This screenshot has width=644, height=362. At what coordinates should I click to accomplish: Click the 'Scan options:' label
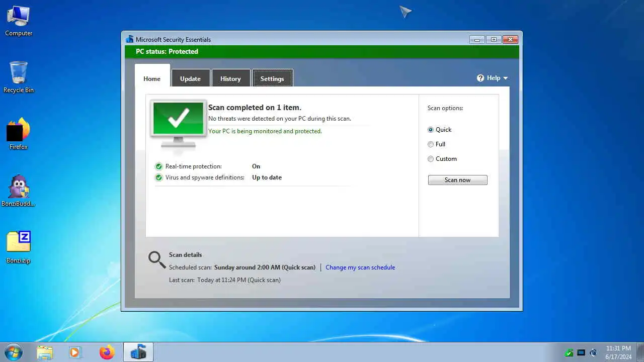point(445,108)
